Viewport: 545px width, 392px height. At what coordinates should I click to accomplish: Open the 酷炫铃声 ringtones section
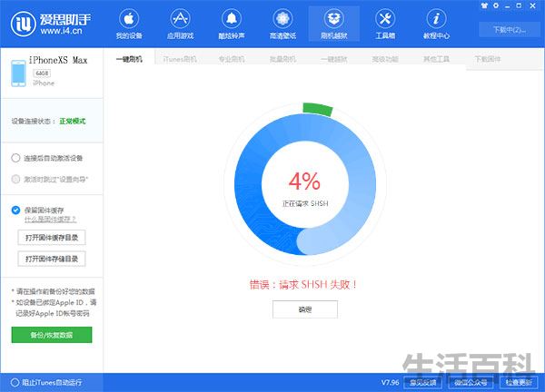click(232, 24)
